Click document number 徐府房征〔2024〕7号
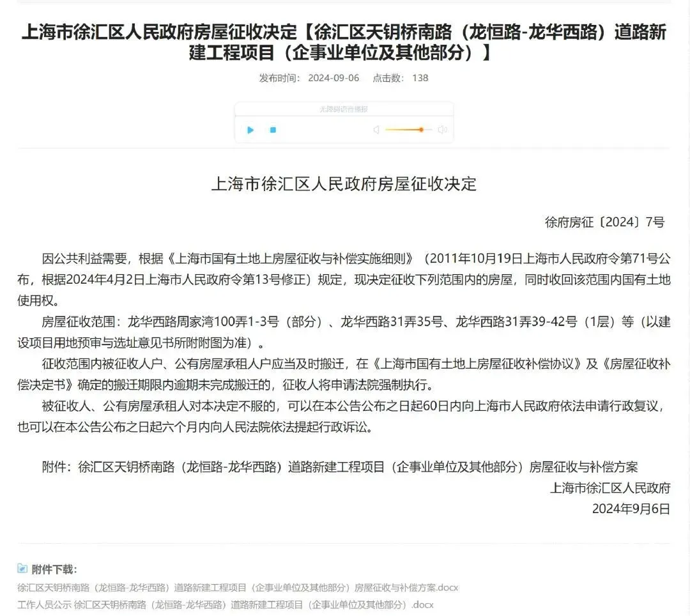690x616 pixels. tap(604, 222)
